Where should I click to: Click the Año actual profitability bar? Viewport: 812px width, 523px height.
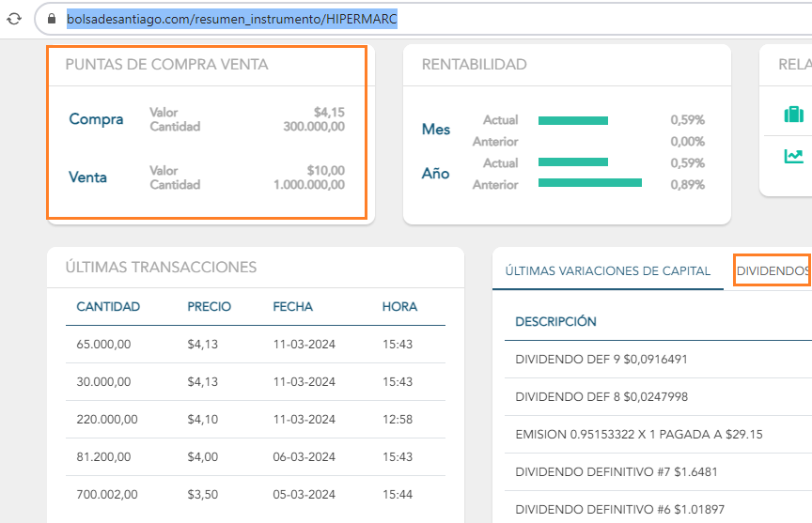[573, 162]
